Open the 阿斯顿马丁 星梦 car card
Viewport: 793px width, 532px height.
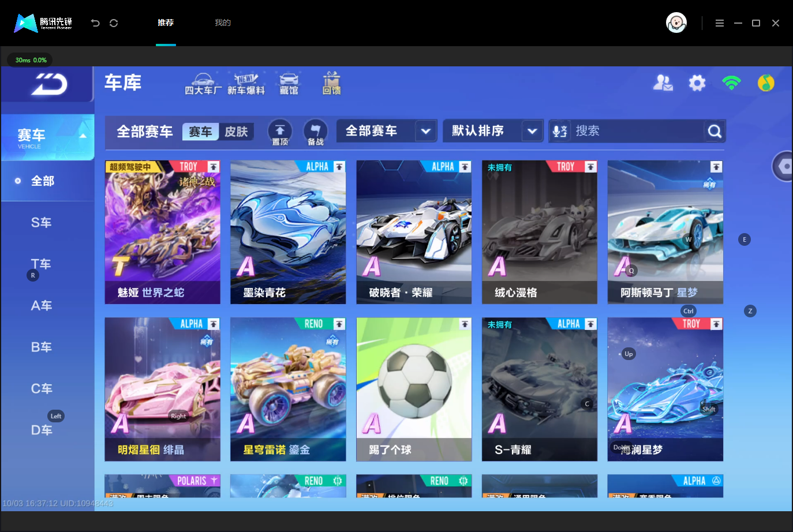pyautogui.click(x=665, y=233)
